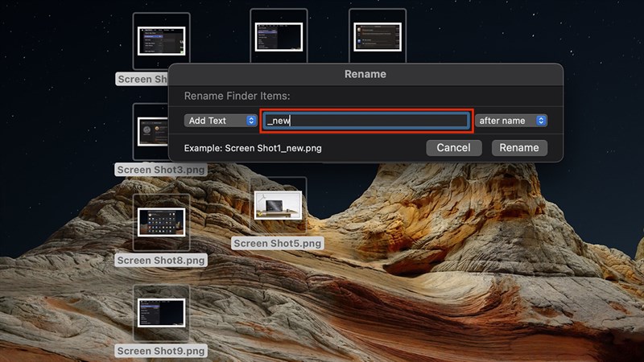Click the Screen Shot8.png filename label
The image size is (644, 362).
click(161, 261)
